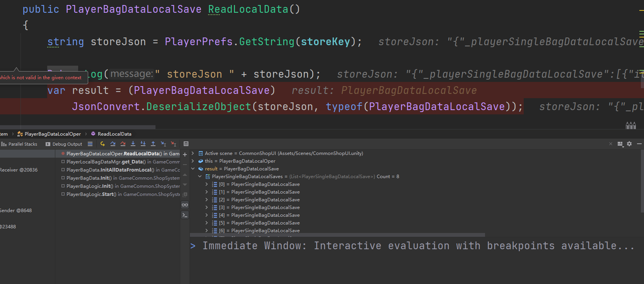The width and height of the screenshot is (644, 284).
Task: Open the Evaluate Expression calculator icon
Action: 186,144
